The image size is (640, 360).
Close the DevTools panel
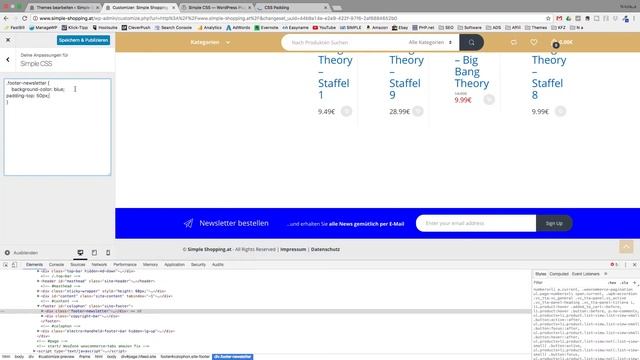634,265
